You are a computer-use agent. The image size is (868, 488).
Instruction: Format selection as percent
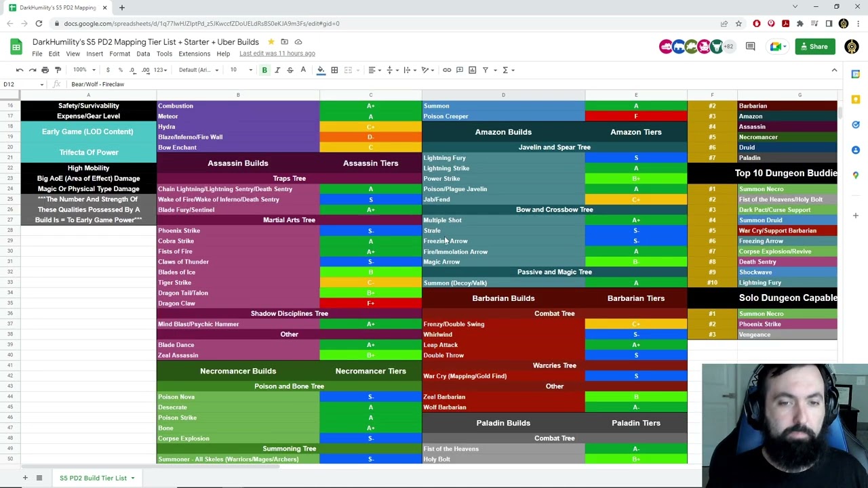[120, 70]
